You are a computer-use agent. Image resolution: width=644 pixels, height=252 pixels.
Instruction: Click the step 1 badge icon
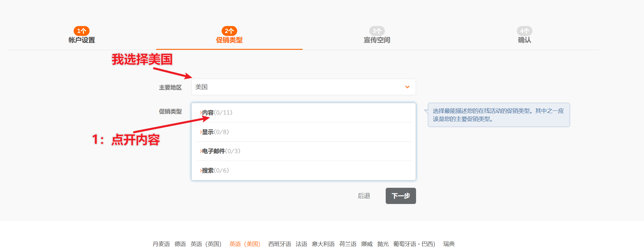(81, 31)
